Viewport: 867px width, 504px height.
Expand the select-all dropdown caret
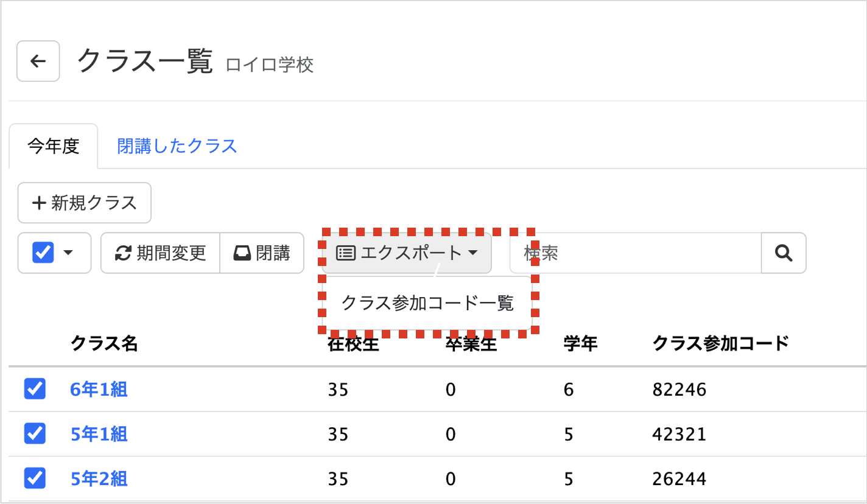click(x=69, y=253)
